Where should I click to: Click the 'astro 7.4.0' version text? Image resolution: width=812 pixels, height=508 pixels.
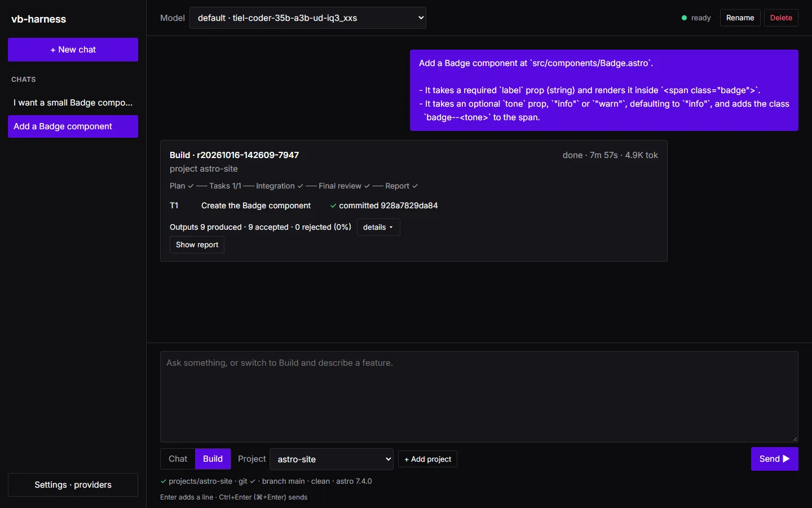click(354, 481)
